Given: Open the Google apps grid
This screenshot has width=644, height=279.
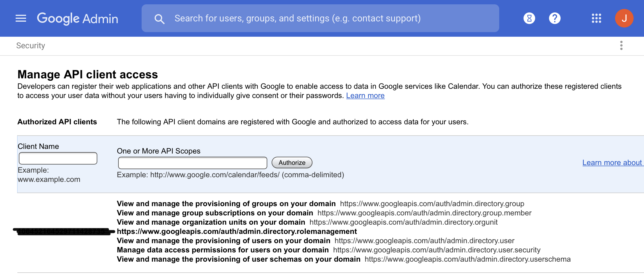Looking at the screenshot, I should pos(596,19).
